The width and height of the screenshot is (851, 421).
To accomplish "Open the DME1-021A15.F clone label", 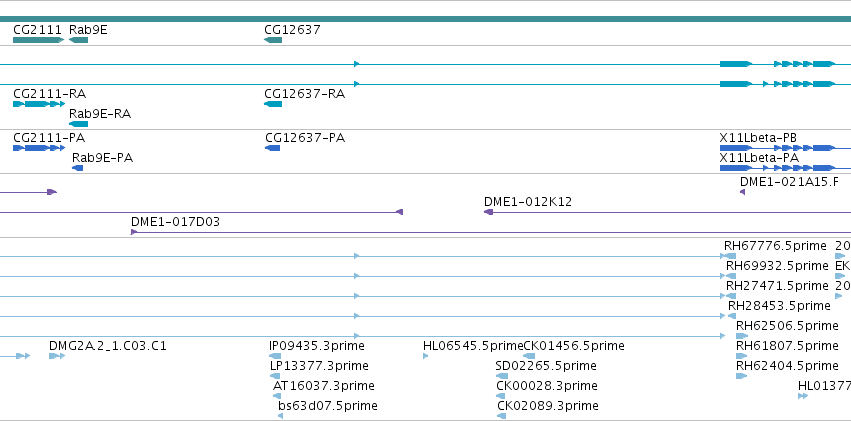I will (789, 182).
